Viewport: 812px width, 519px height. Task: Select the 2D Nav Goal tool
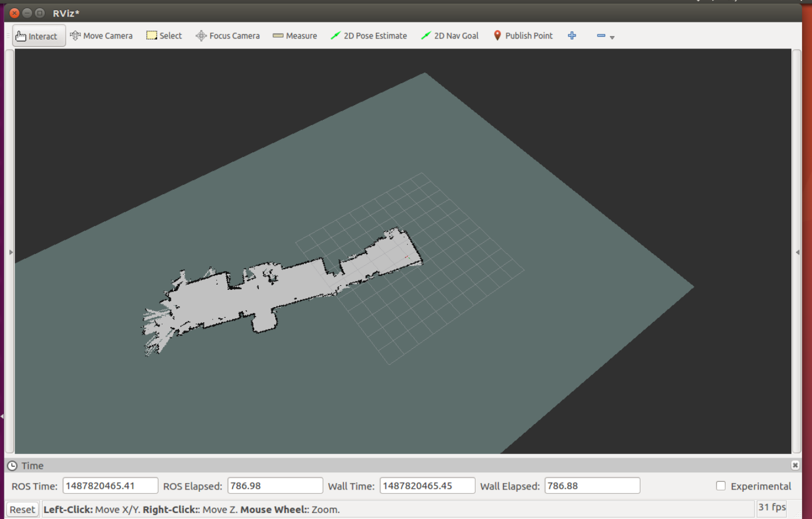450,36
